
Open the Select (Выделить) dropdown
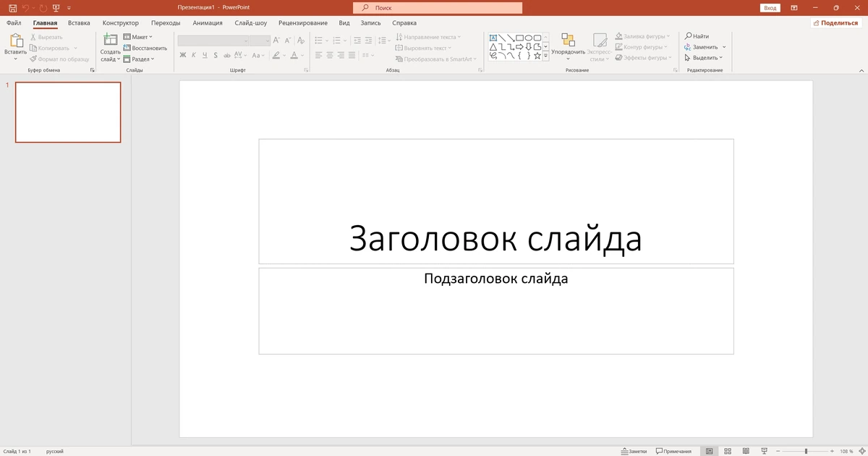tap(703, 58)
